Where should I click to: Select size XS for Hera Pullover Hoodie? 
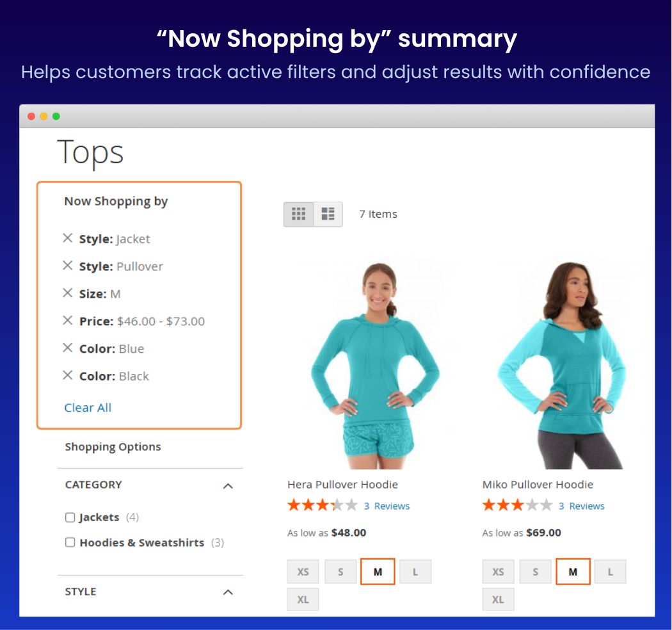(303, 572)
